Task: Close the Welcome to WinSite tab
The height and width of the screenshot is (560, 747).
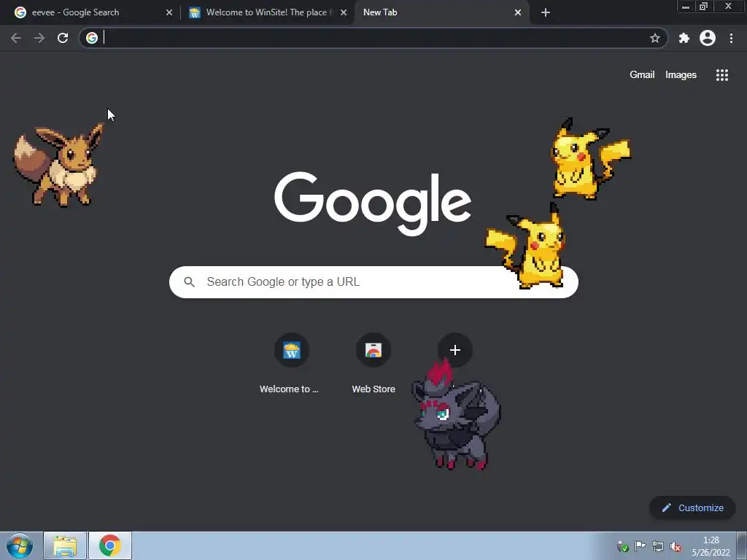Action: point(344,12)
